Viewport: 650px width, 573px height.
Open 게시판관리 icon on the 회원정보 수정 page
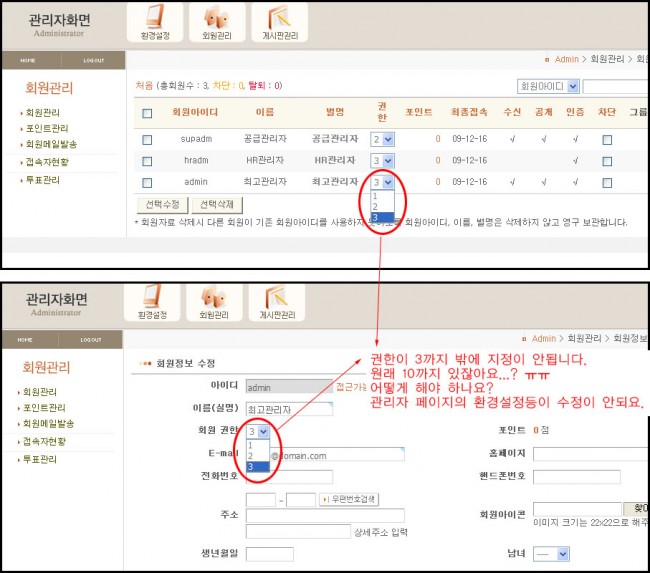(277, 302)
